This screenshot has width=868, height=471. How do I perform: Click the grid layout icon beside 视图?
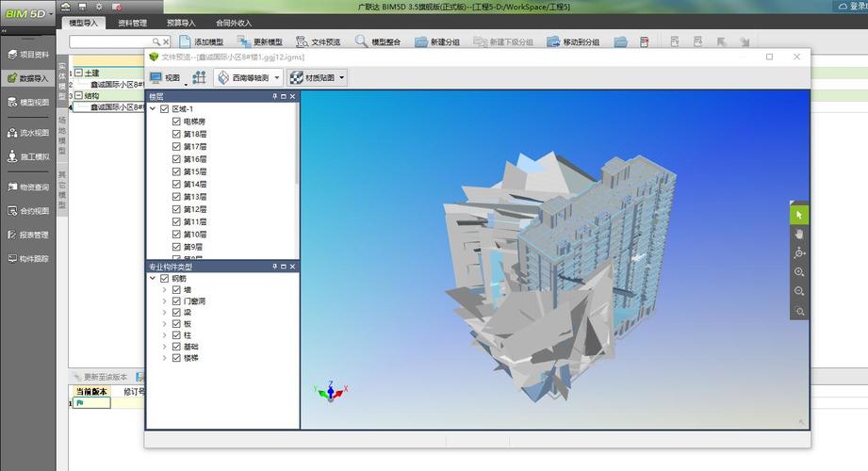[199, 77]
